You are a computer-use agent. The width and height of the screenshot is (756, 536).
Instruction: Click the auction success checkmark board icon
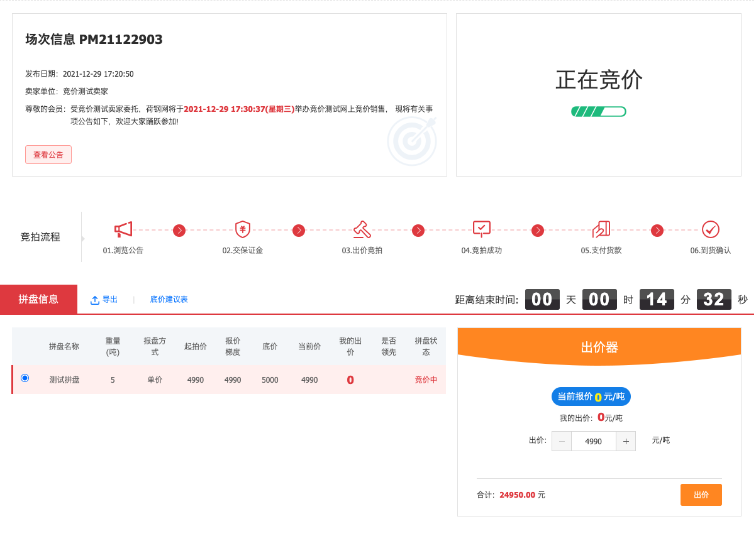(481, 229)
